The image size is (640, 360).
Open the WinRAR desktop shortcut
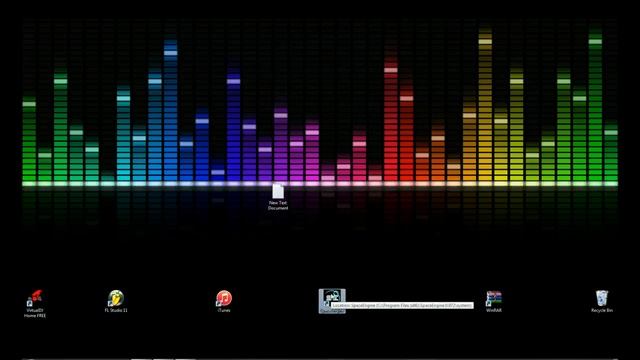[x=493, y=301]
